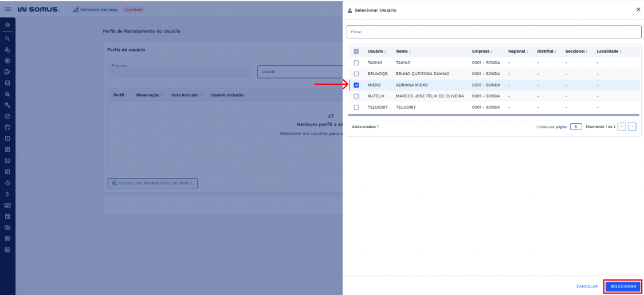Check the BRUNOQD row checkbox
644x295 pixels.
[356, 74]
